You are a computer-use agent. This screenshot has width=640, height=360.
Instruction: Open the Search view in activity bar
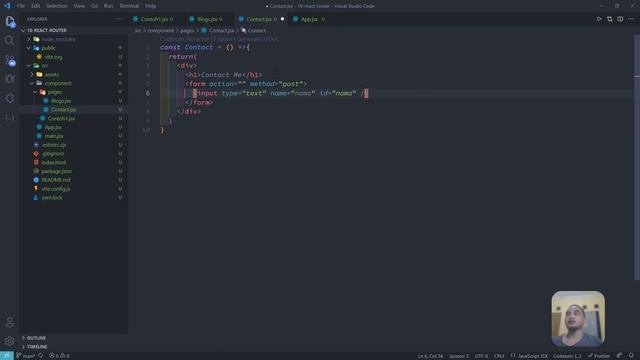click(9, 40)
